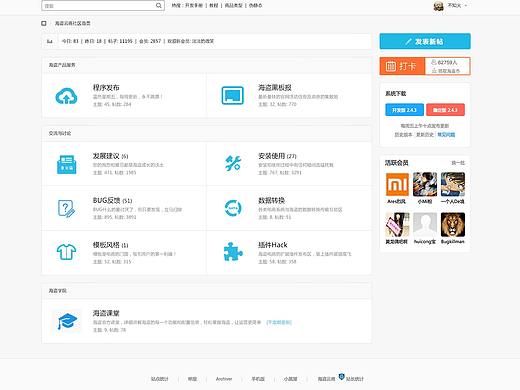Viewport: 520px width, 390px height.
Task: Open the 海盗黑板报 blackboard icon
Action: point(233,96)
